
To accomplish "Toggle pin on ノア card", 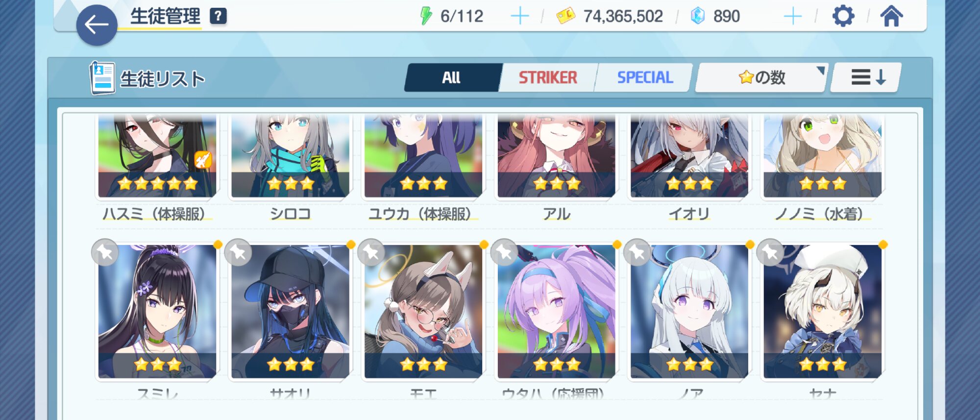I will click(x=637, y=252).
